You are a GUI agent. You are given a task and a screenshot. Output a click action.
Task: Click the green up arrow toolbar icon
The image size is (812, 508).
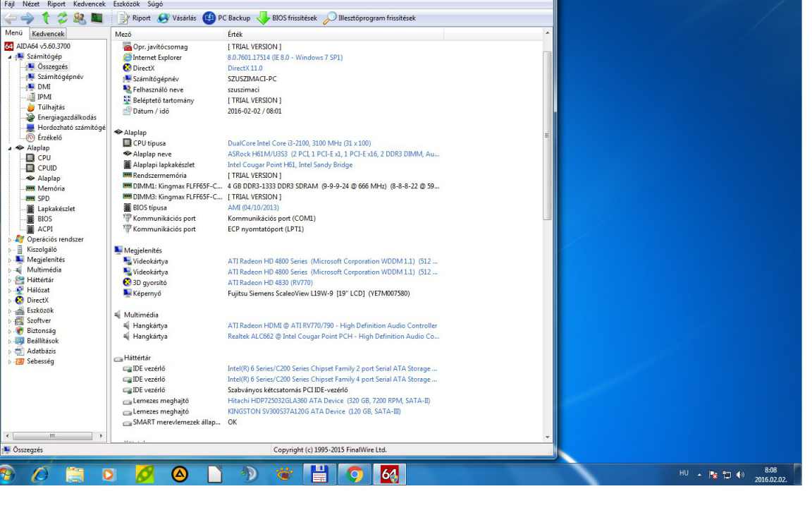[x=46, y=18]
